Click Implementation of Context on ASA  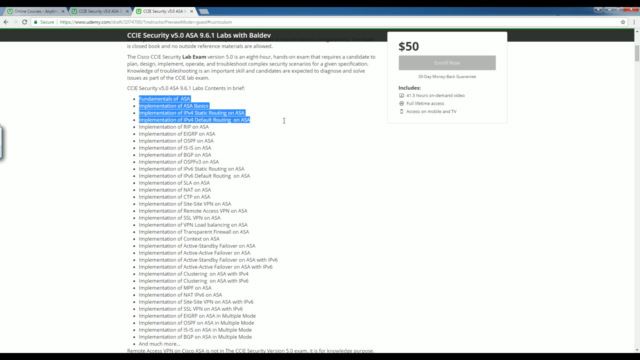click(x=179, y=239)
